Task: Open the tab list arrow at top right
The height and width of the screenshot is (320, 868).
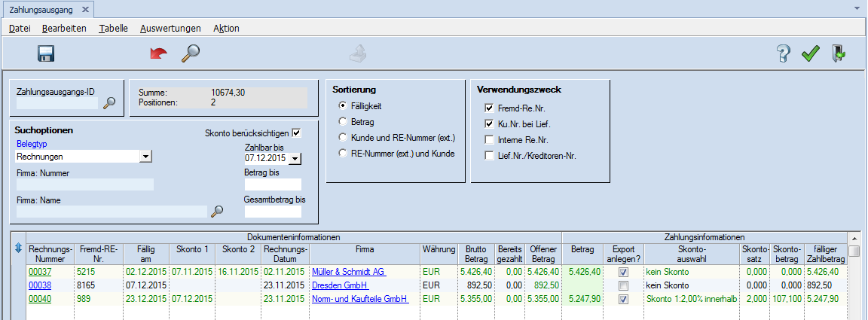Action: click(857, 8)
